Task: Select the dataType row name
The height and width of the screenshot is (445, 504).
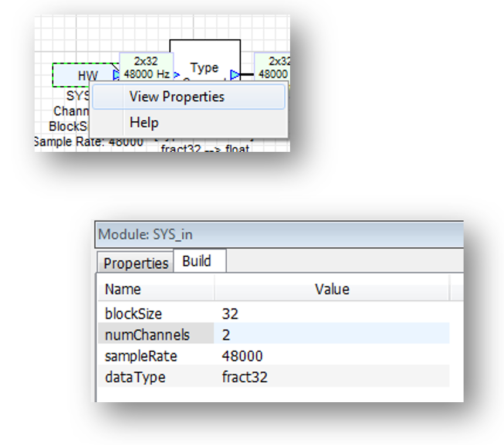Action: 156,376
